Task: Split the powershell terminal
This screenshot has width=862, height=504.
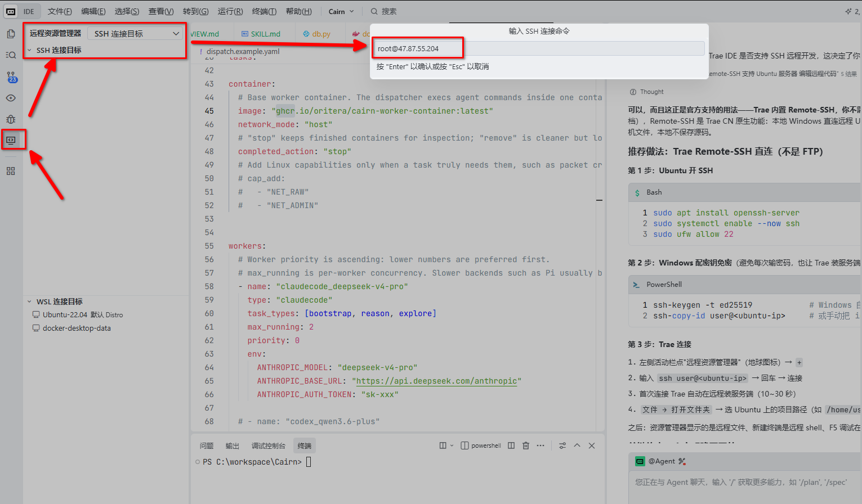Action: point(511,445)
